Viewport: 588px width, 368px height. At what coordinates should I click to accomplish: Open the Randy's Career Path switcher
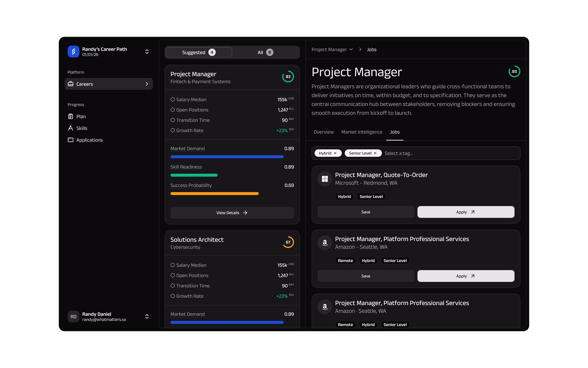147,52
